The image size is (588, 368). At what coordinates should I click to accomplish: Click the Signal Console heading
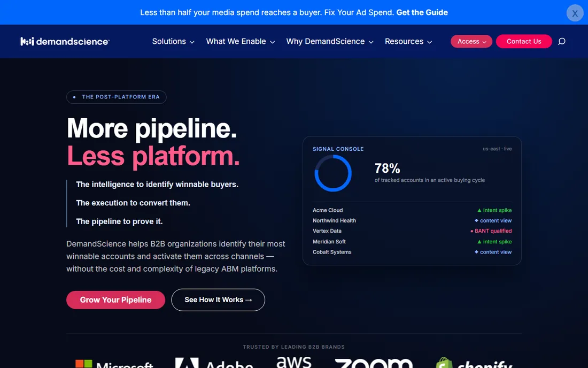[x=338, y=149]
